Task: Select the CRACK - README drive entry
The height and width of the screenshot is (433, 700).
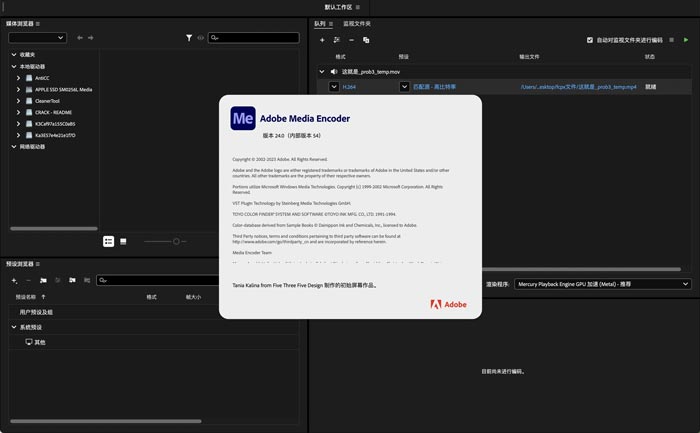Action: 53,112
